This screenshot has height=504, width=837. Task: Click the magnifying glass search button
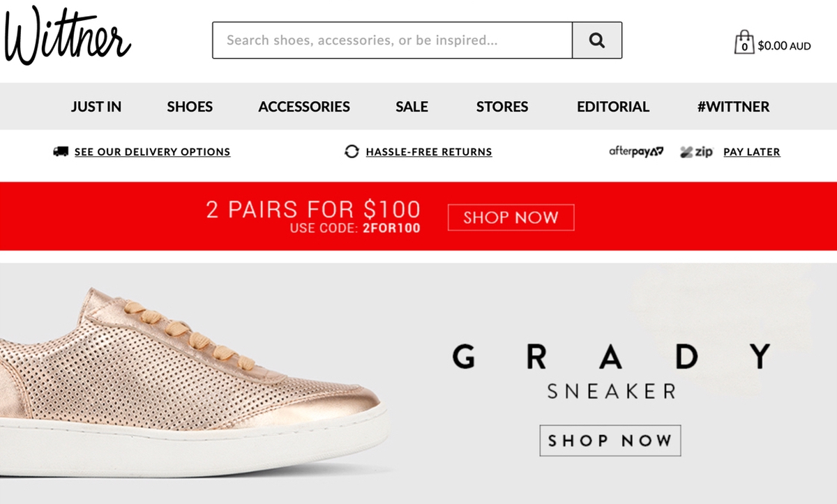pos(597,40)
